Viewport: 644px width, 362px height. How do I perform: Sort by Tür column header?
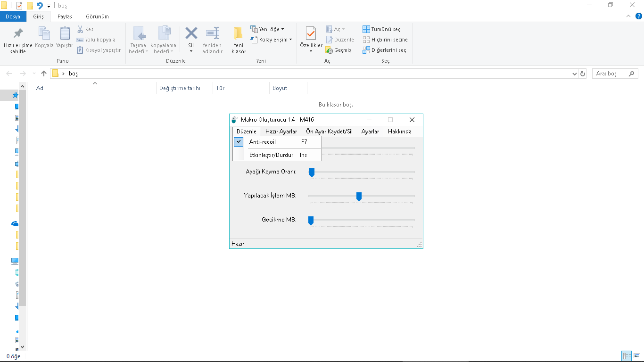(241, 88)
